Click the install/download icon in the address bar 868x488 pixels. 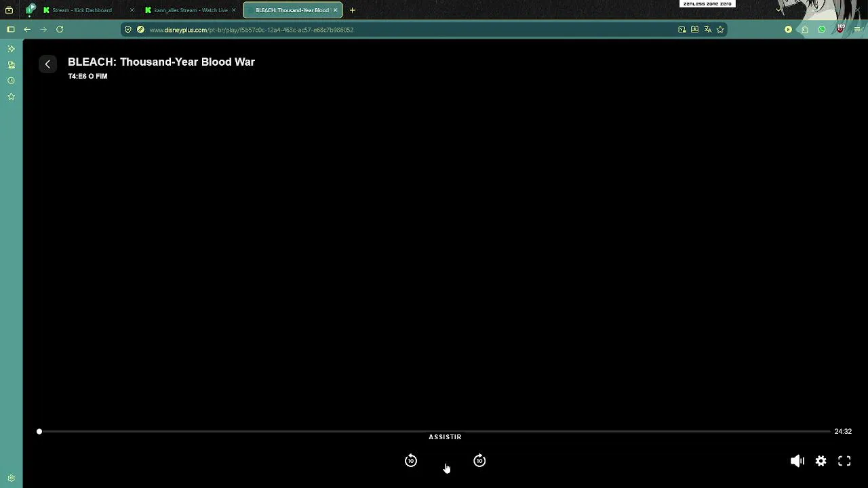tap(694, 30)
